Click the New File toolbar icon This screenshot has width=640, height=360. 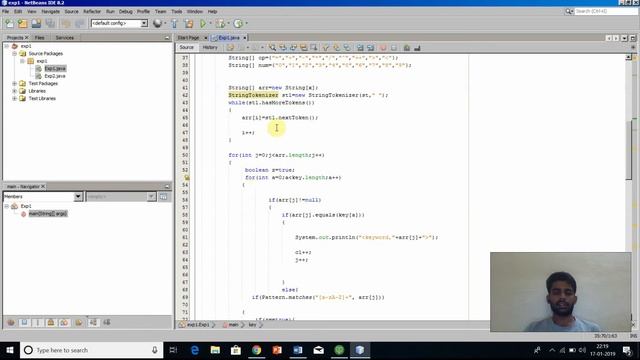pos(9,23)
